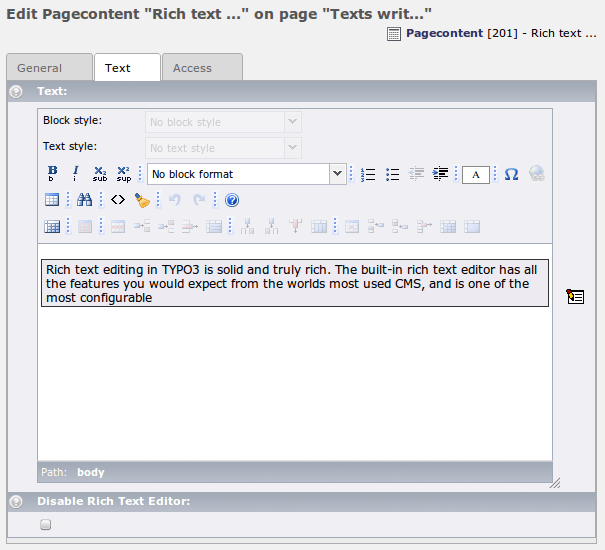Toggle HTML source view with the <> icon

[x=118, y=200]
